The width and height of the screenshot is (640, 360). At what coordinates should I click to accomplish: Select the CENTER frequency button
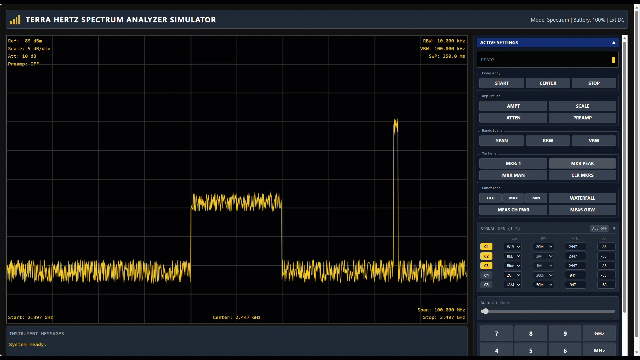pos(548,83)
